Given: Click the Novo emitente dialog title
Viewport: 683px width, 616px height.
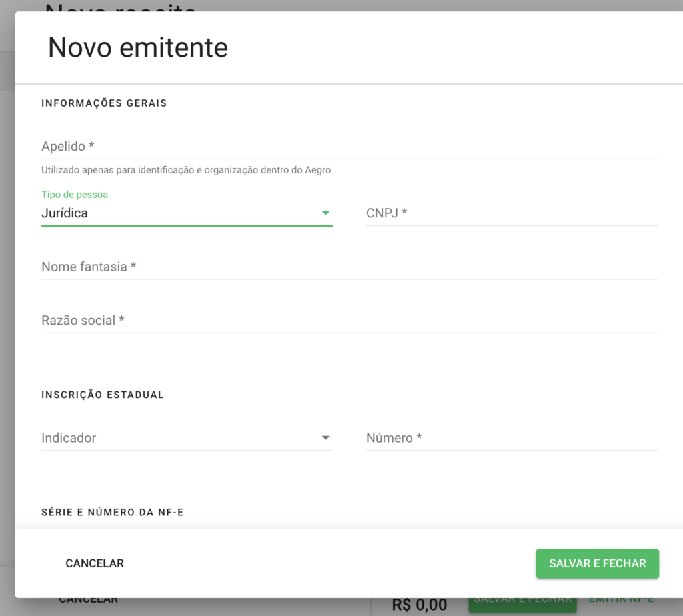Looking at the screenshot, I should (x=137, y=47).
